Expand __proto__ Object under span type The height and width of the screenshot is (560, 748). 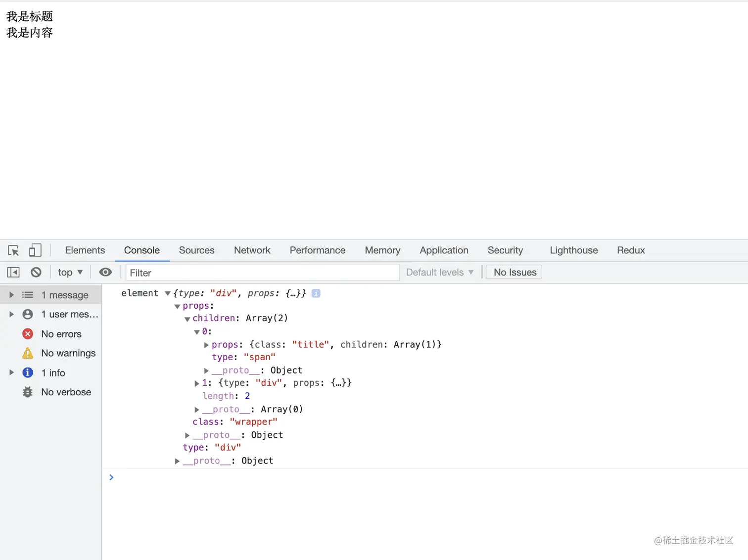click(206, 371)
